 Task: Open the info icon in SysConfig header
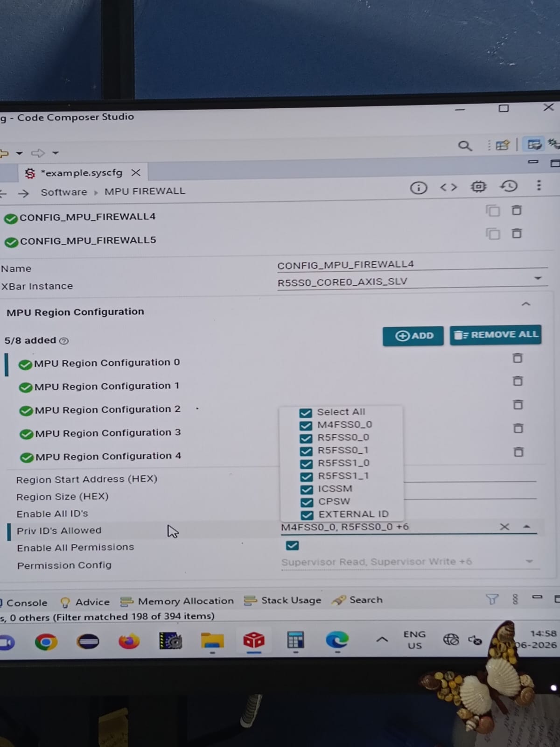pos(419,188)
